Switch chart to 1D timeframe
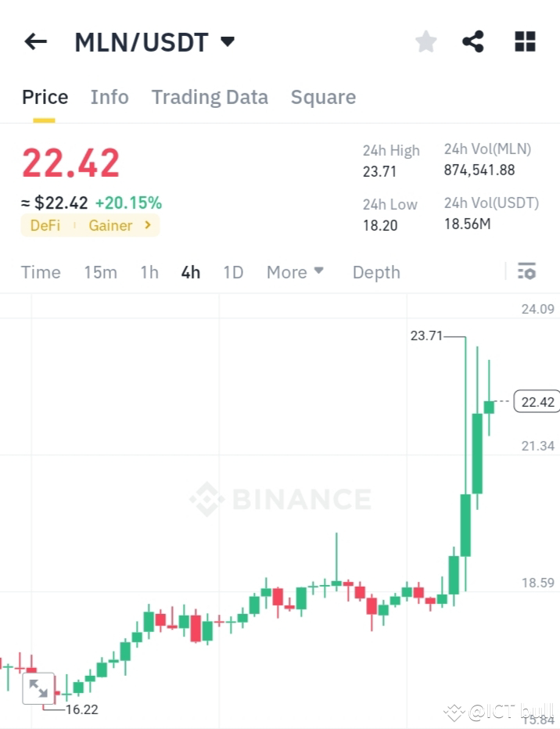Viewport: 560px width, 729px height. coord(232,272)
